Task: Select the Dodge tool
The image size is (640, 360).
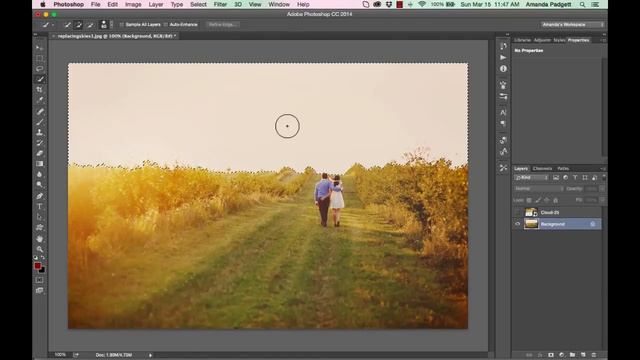Action: coord(40,184)
